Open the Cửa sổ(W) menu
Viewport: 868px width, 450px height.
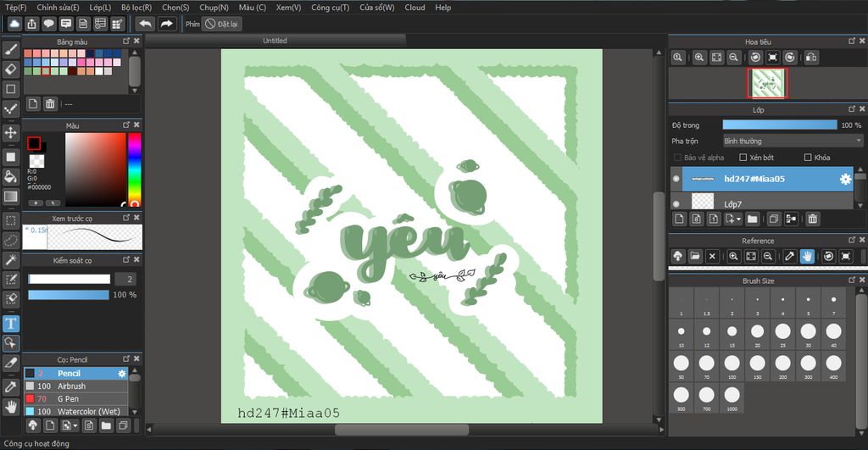click(x=377, y=7)
